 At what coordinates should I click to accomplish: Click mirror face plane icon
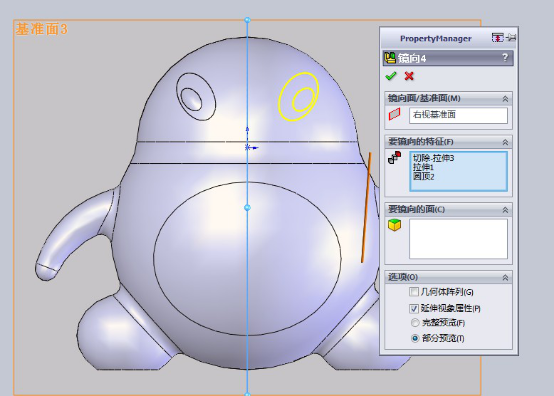point(394,114)
